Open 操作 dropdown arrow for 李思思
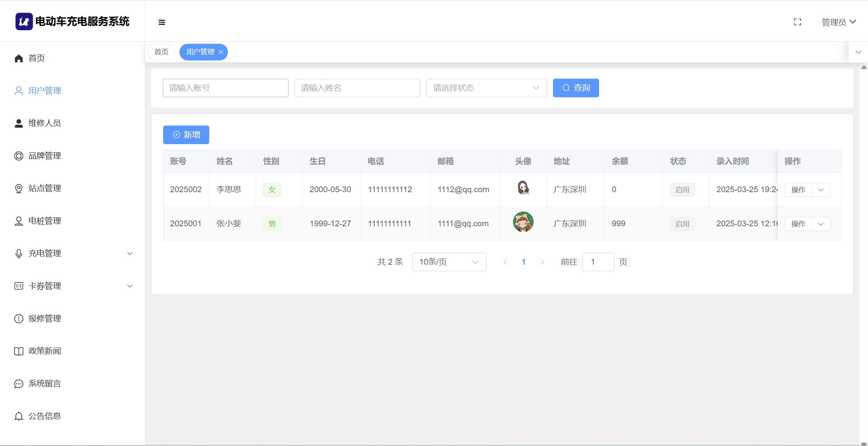Viewport: 868px width, 446px height. pyautogui.click(x=821, y=190)
